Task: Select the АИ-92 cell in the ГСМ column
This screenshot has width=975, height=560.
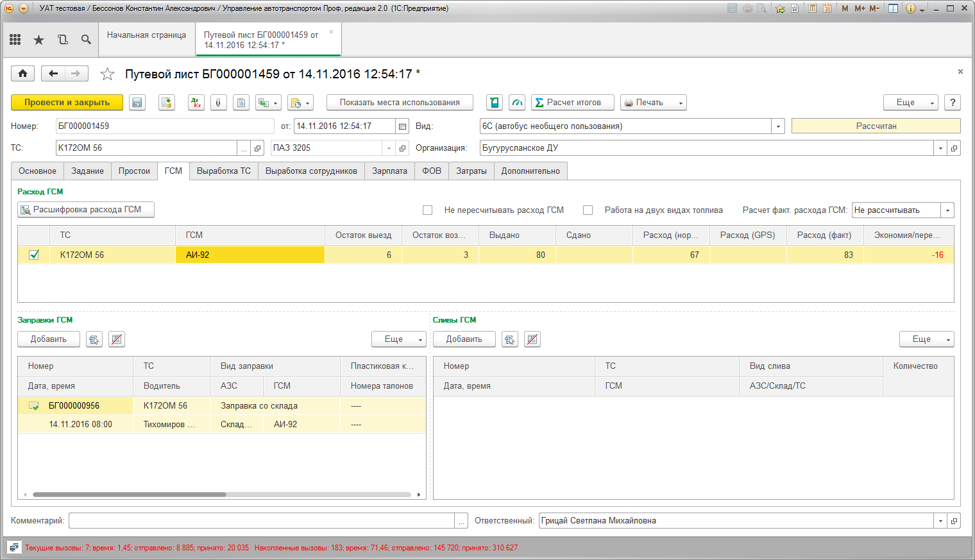Action: [x=250, y=255]
